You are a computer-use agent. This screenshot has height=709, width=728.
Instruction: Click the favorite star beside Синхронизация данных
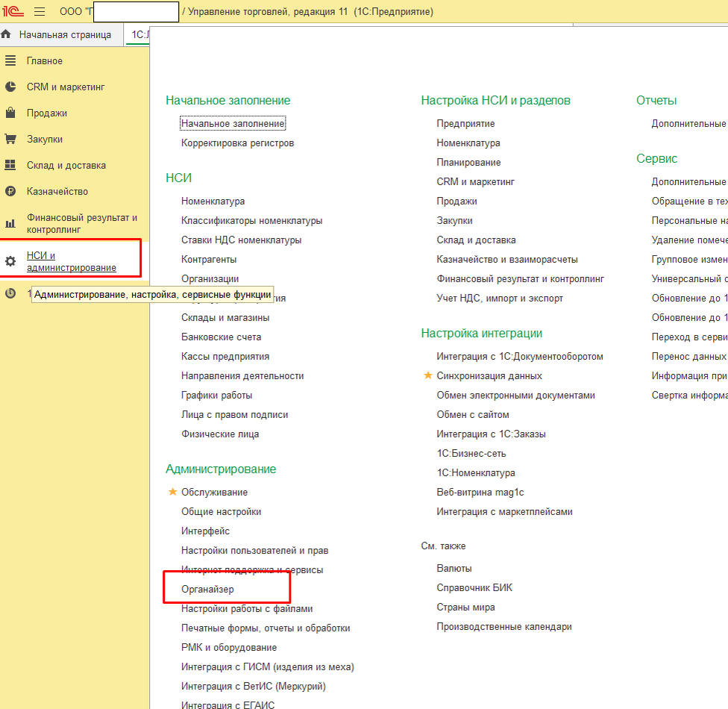point(428,375)
